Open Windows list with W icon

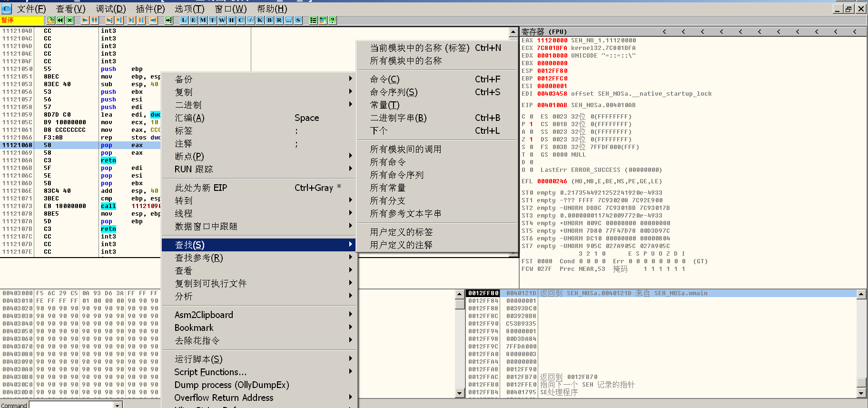222,20
